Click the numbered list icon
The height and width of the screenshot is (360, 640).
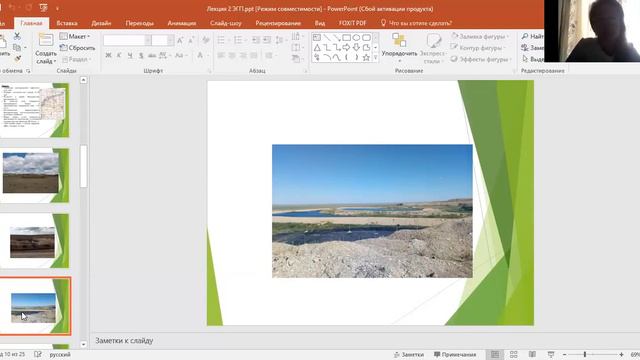tap(238, 40)
